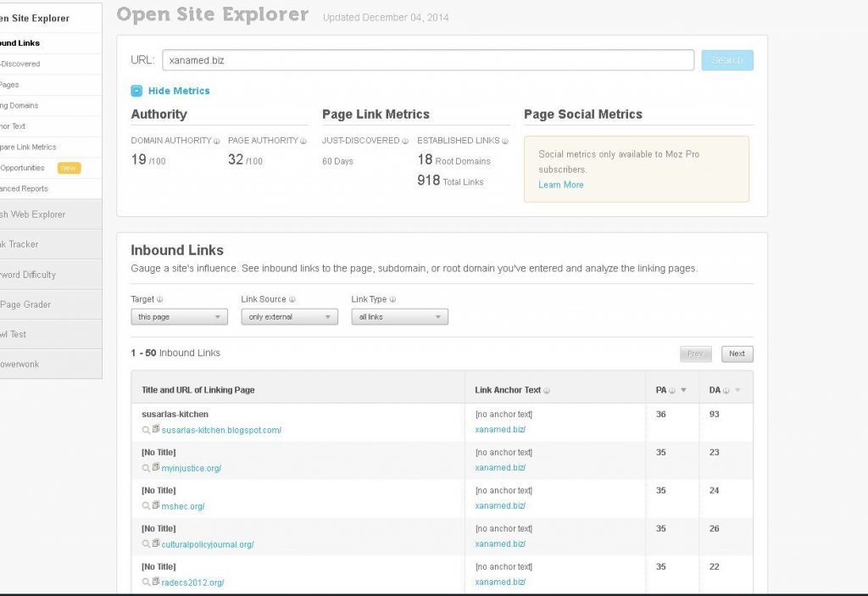Click the magnifier icon beside myinjustice.org
868x596 pixels.
146,468
